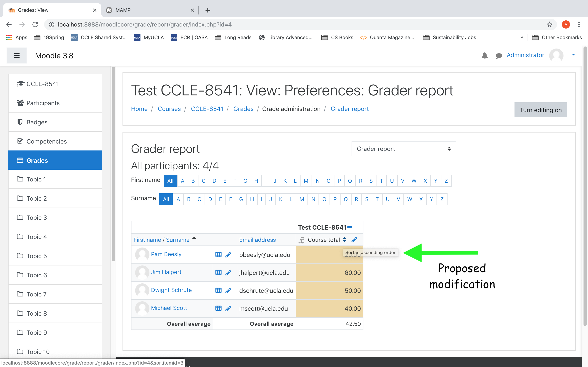Image resolution: width=588 pixels, height=367 pixels.
Task: Click the sidebar navigation scrollbar
Action: [x=113, y=164]
